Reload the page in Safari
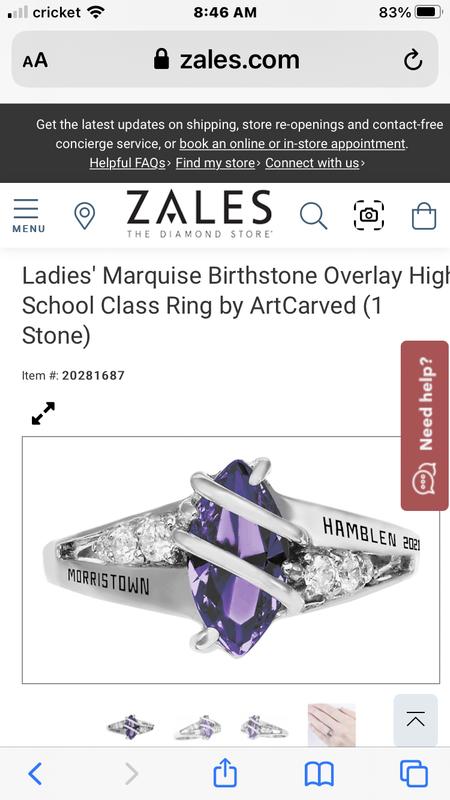450x800 pixels. coord(413,60)
